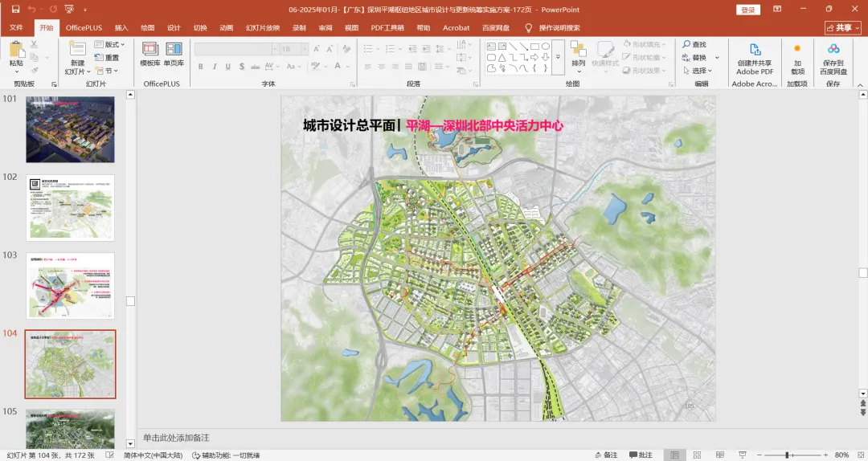Switch to the 动画 Animations tab
Image resolution: width=868 pixels, height=461 pixels.
click(x=227, y=27)
